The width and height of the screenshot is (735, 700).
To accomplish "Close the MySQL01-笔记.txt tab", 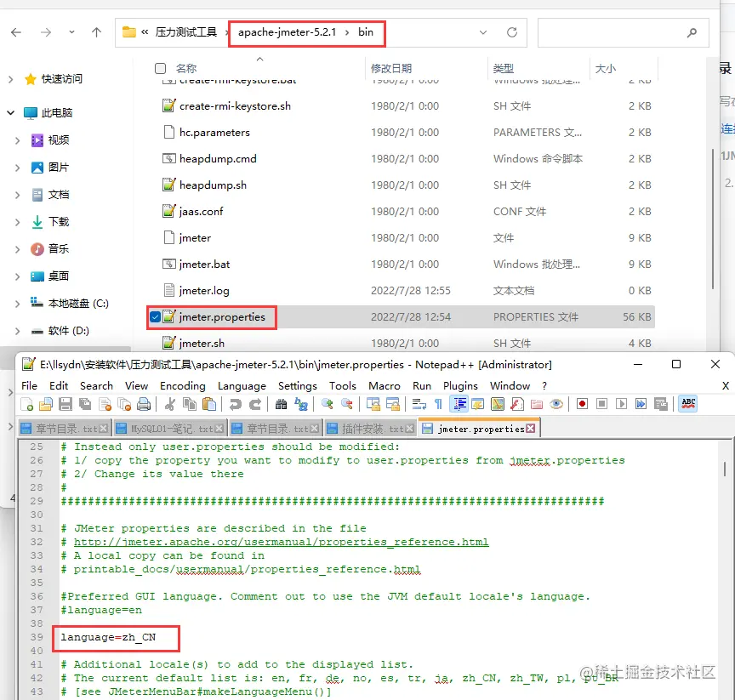I will 219,428.
